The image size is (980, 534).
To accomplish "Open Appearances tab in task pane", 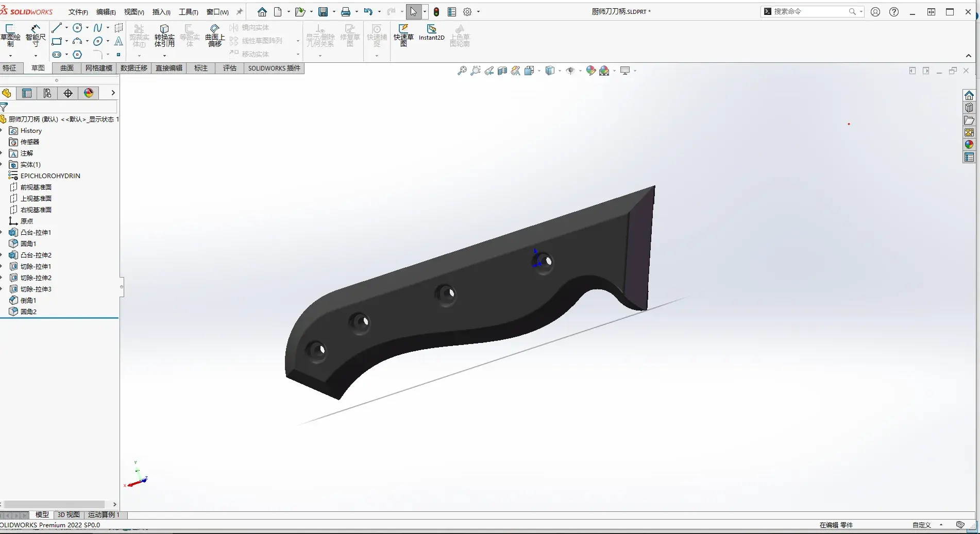I will (969, 145).
